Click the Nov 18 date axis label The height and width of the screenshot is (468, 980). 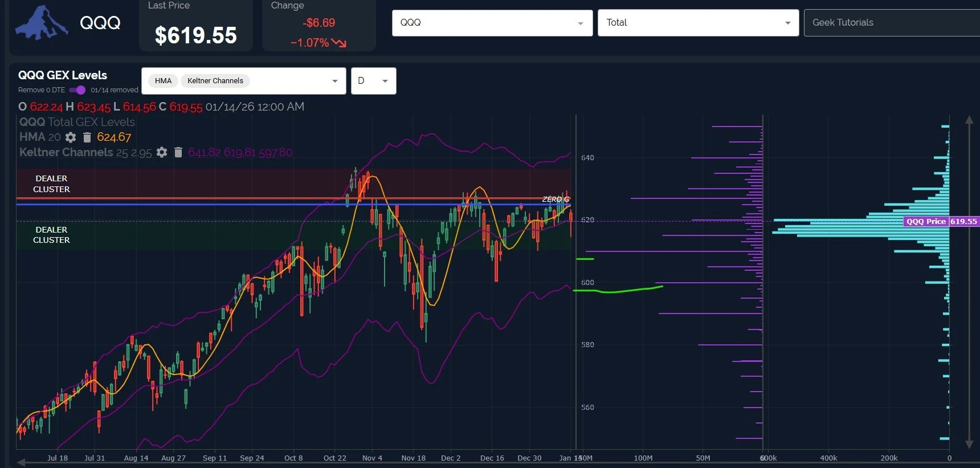pyautogui.click(x=413, y=458)
